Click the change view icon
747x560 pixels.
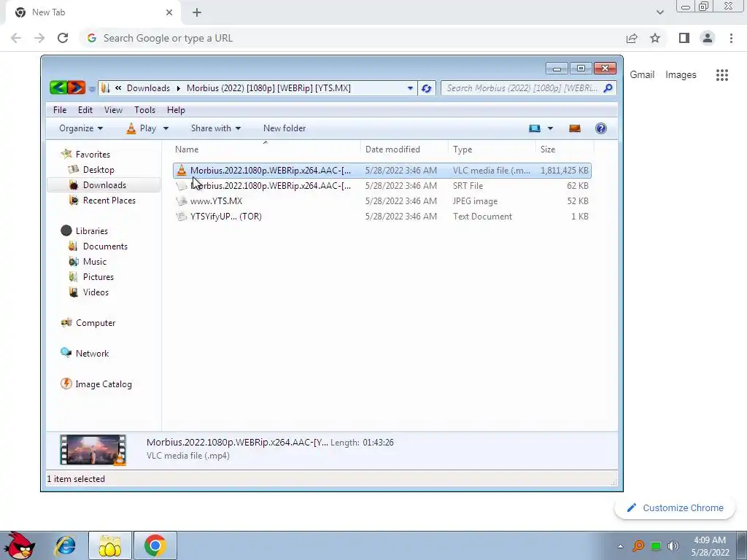point(535,128)
